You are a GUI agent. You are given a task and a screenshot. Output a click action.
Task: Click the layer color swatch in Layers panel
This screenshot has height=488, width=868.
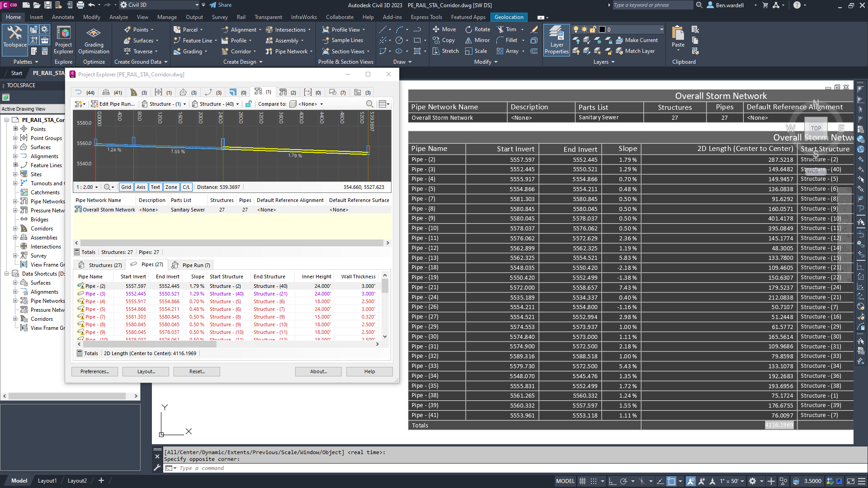(x=602, y=29)
